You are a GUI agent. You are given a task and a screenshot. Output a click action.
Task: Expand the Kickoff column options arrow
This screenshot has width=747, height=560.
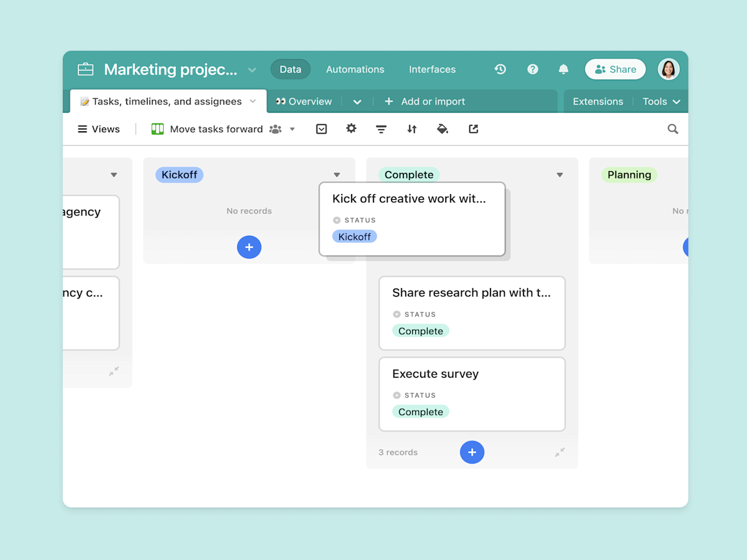click(337, 175)
